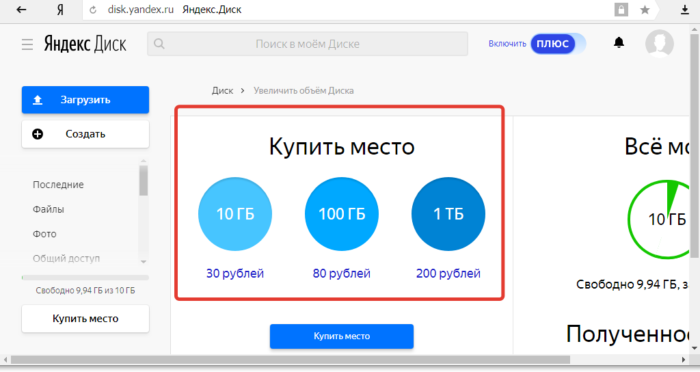
Task: Go back with the browser back arrow
Action: click(21, 10)
